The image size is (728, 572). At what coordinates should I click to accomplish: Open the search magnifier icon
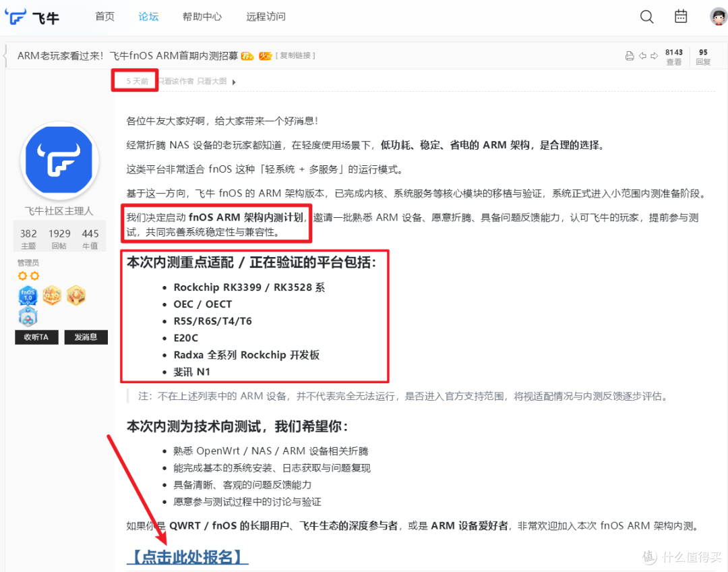coord(646,17)
